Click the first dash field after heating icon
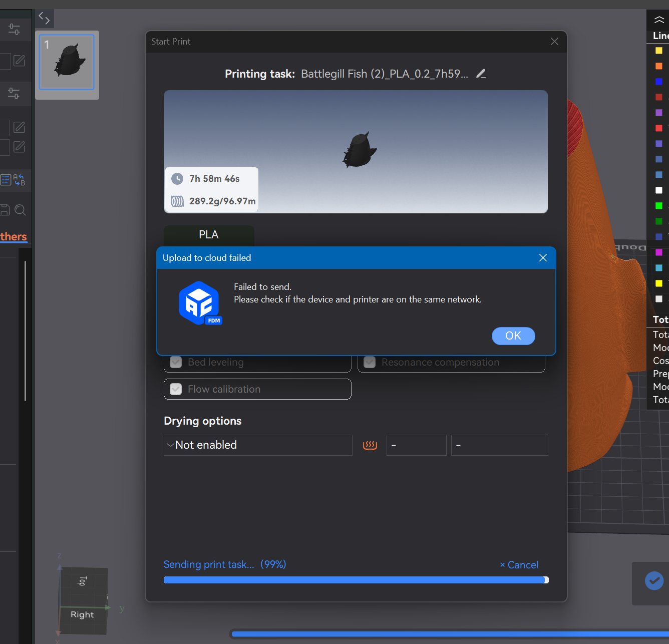This screenshot has width=669, height=644. pos(417,445)
